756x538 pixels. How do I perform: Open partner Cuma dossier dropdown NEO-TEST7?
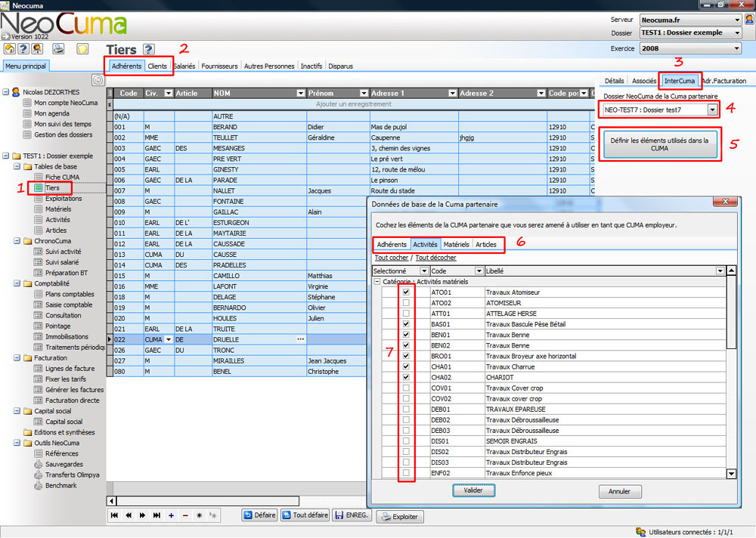[x=712, y=110]
